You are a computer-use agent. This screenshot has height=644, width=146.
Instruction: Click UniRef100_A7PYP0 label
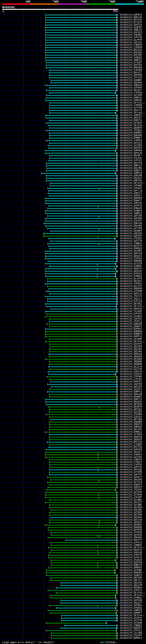(131, 314)
